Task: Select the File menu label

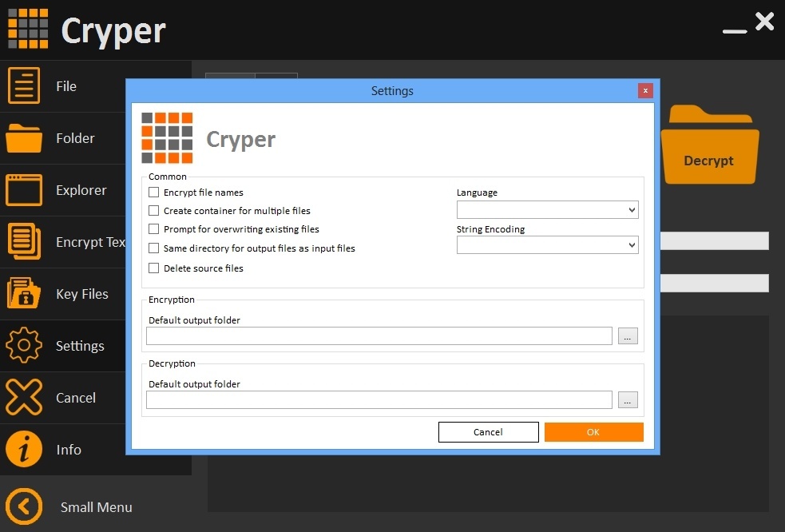Action: coord(66,86)
